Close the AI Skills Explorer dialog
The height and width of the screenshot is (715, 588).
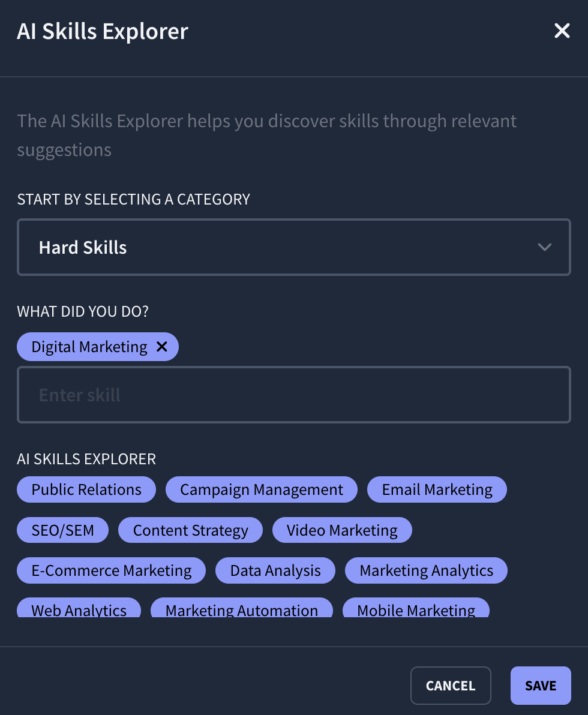tap(562, 31)
